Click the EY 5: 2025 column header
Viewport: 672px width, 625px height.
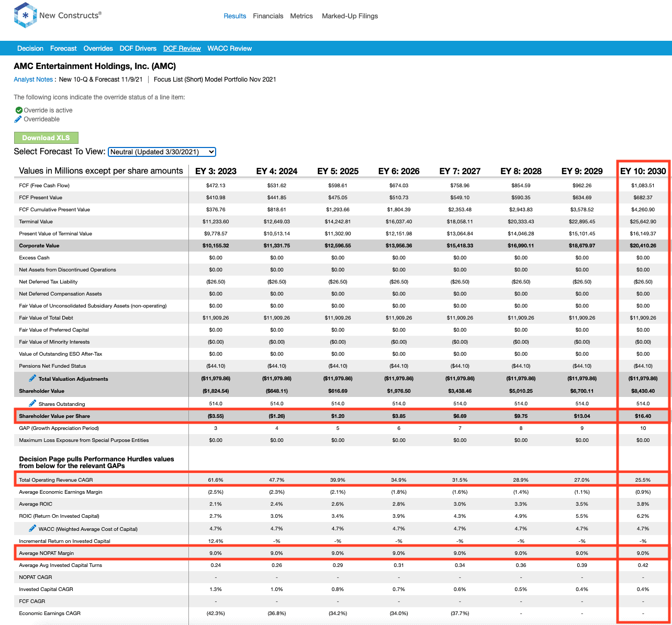(338, 171)
